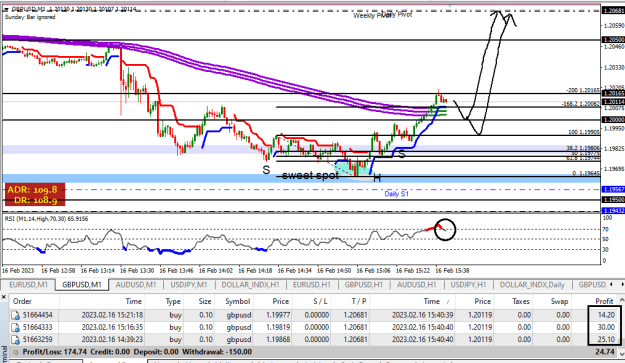The width and height of the screenshot is (625, 363).
Task: Select order number 51664454
Action: click(37, 315)
